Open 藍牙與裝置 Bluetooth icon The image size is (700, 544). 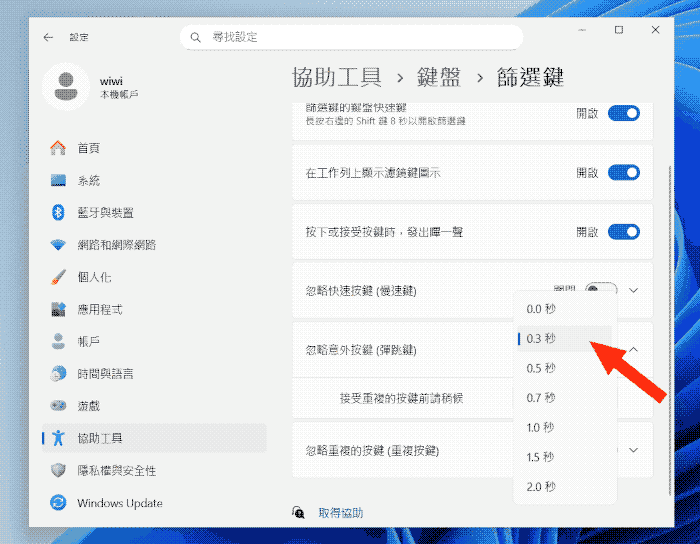tap(59, 213)
